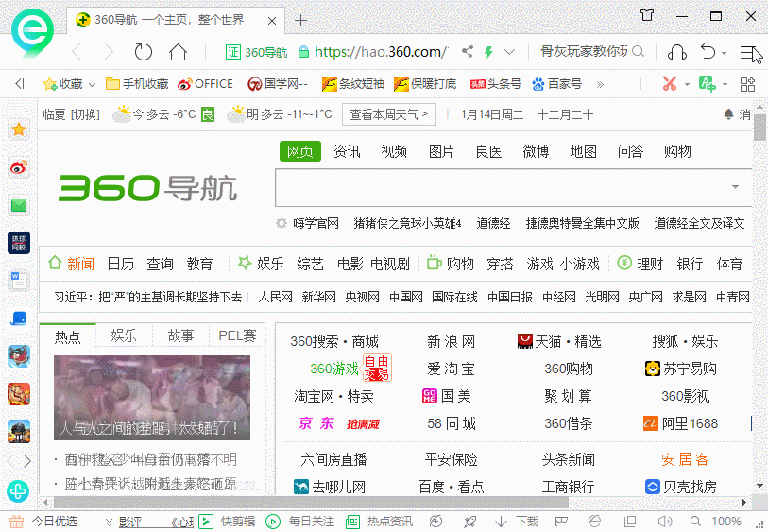Expand the status bar news ticker chevron
The height and width of the screenshot is (532, 768).
109,523
